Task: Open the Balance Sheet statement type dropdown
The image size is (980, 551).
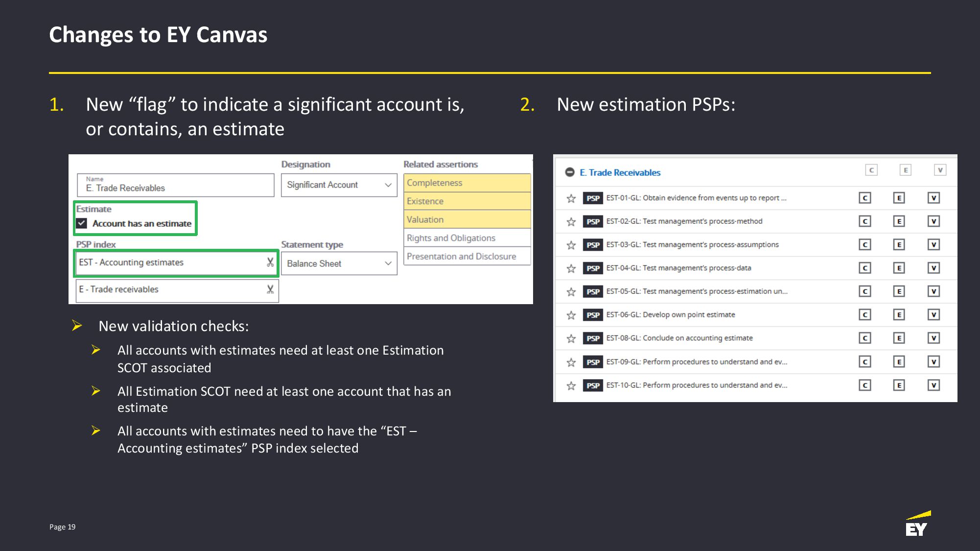Action: [339, 264]
